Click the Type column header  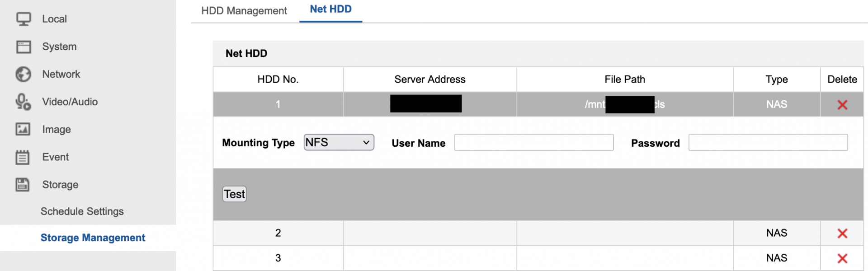(x=777, y=79)
